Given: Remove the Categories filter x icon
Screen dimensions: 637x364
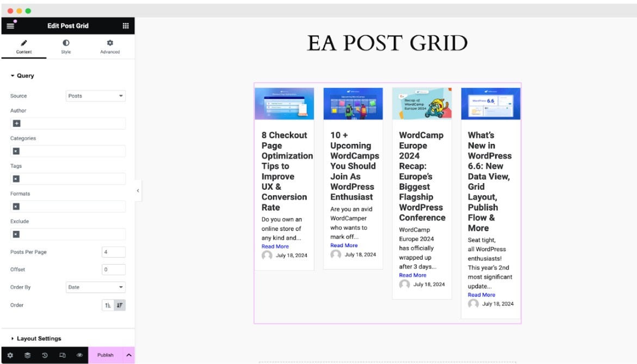Looking at the screenshot, I should (16, 151).
